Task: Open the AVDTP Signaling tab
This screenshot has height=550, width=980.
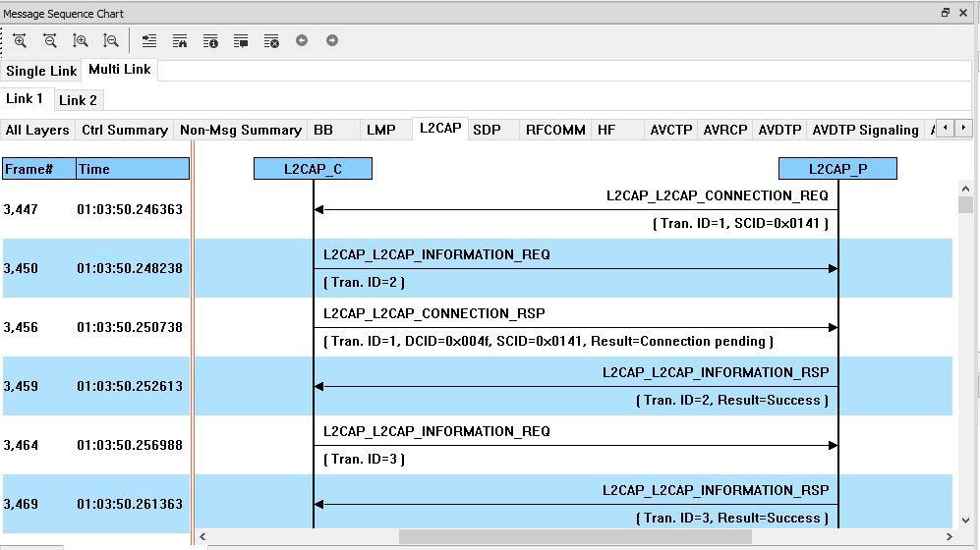Action: pos(865,130)
